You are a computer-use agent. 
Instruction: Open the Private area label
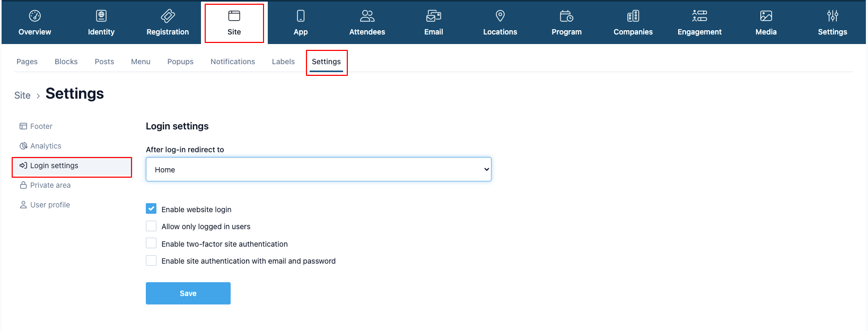(x=50, y=185)
